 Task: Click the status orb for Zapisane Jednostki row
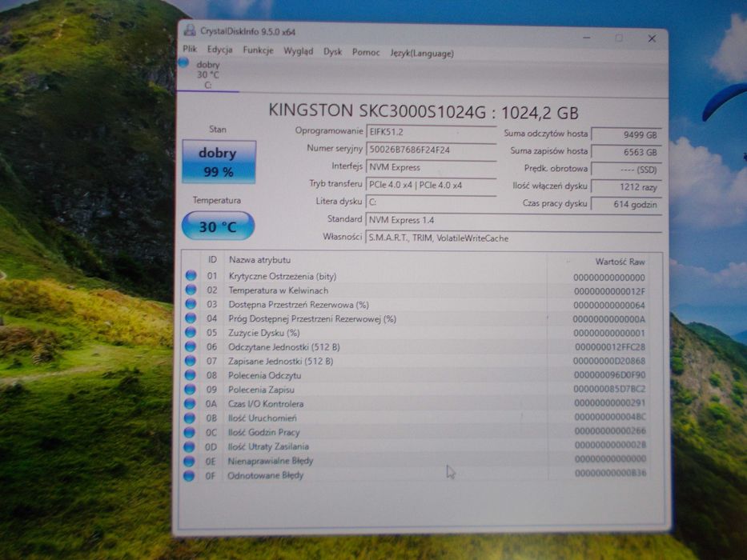190,361
